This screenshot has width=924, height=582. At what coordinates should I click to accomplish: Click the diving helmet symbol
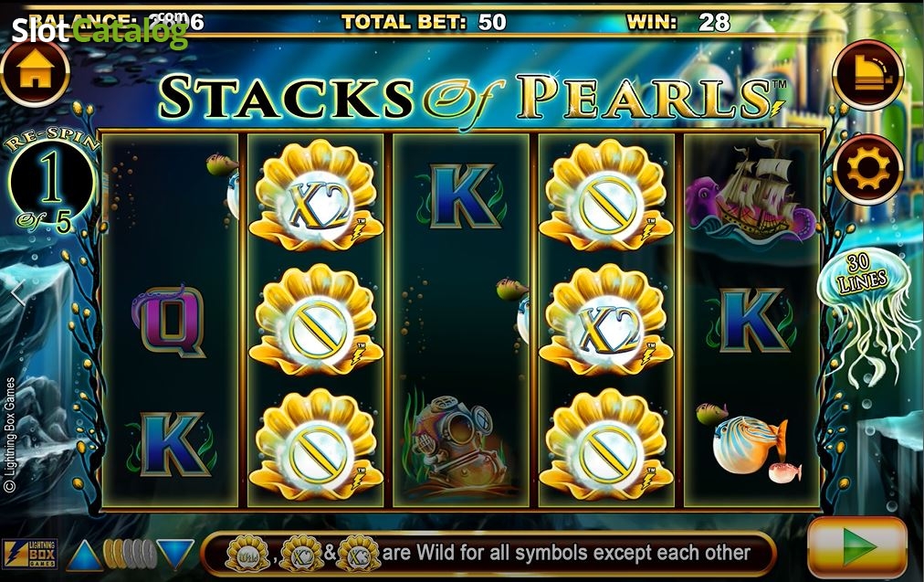pyautogui.click(x=454, y=443)
